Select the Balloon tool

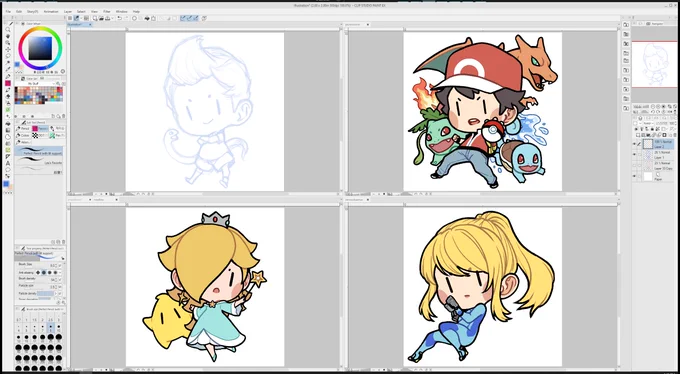tap(8, 170)
